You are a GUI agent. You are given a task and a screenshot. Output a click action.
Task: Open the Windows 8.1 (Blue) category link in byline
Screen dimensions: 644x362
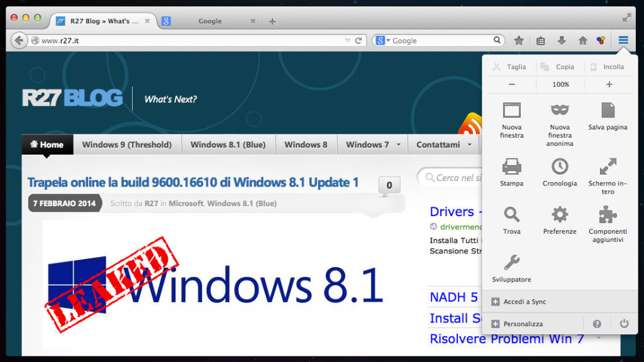[x=242, y=203]
